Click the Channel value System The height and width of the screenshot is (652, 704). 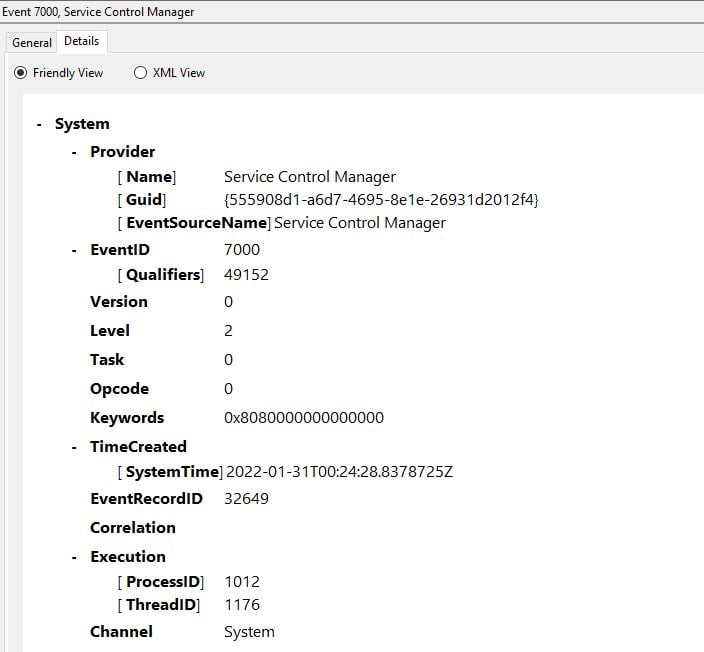pos(249,632)
